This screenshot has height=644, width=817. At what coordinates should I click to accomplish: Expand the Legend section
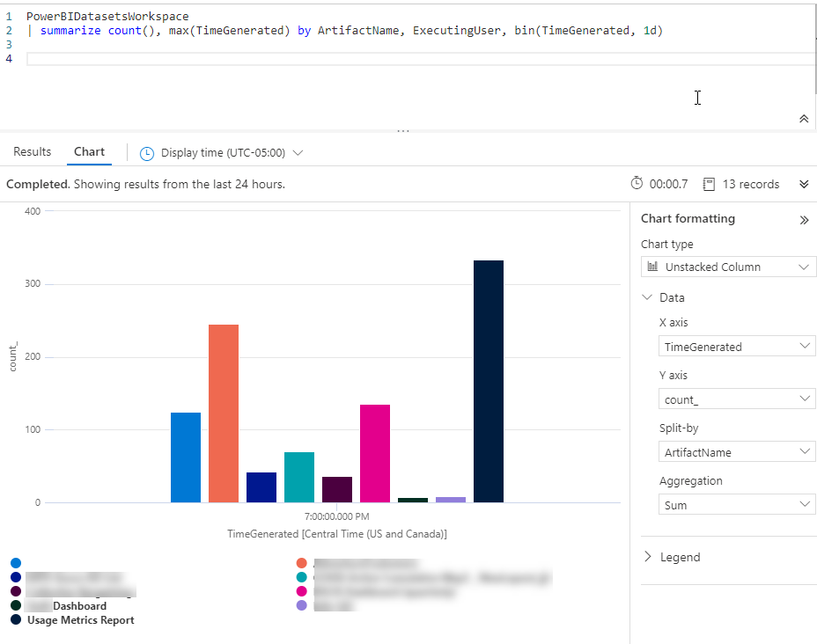click(648, 557)
